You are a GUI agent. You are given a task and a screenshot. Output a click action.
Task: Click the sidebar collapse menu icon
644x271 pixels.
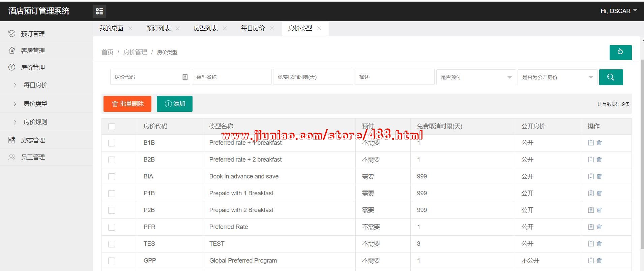click(x=99, y=11)
